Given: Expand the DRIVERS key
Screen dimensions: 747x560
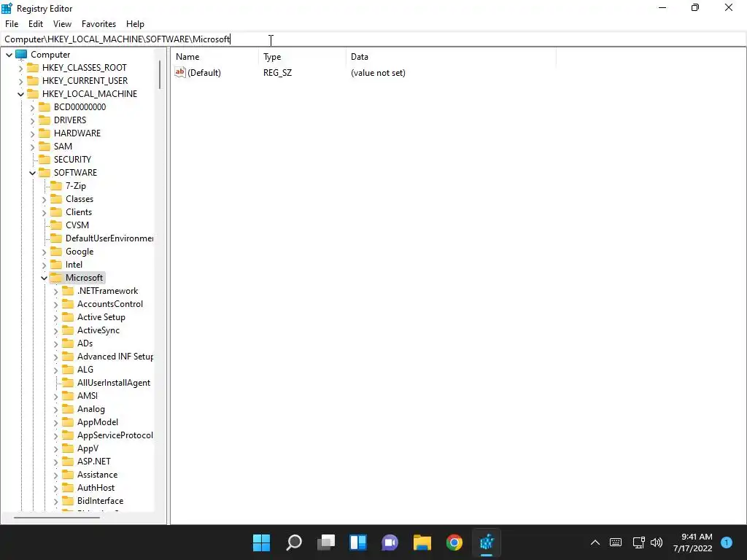Looking at the screenshot, I should (x=32, y=120).
